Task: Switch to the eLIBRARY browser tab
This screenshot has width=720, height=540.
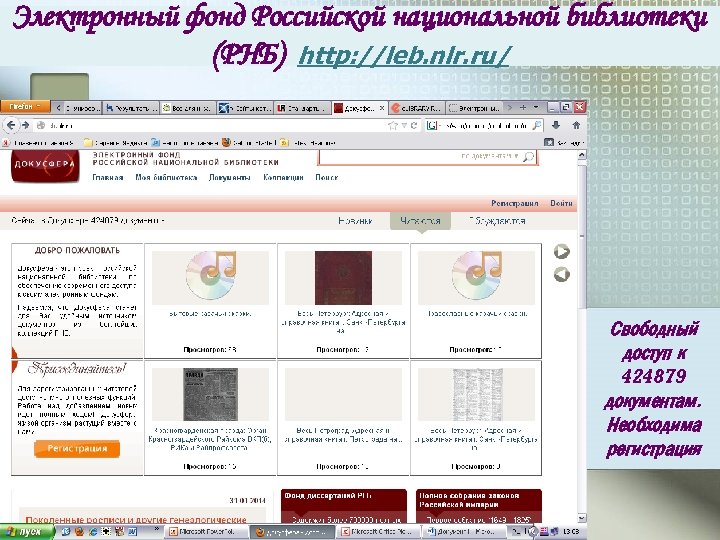Action: pos(416,108)
